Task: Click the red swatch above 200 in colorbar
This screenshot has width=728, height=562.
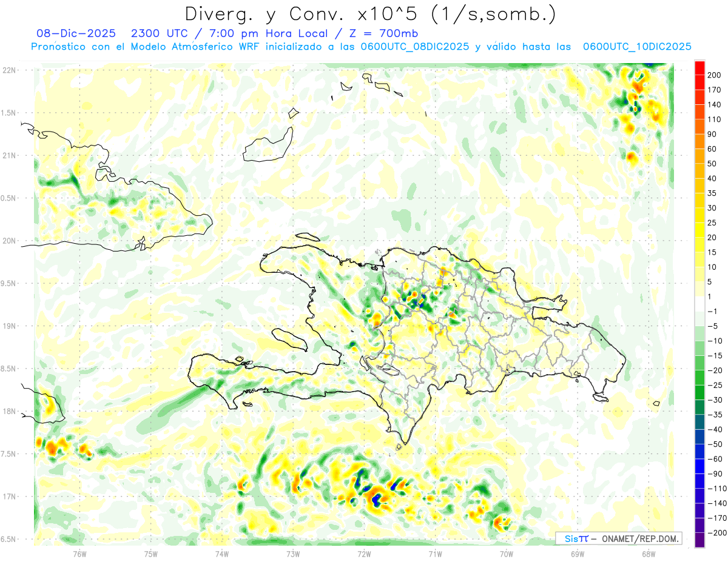Action: click(x=699, y=67)
